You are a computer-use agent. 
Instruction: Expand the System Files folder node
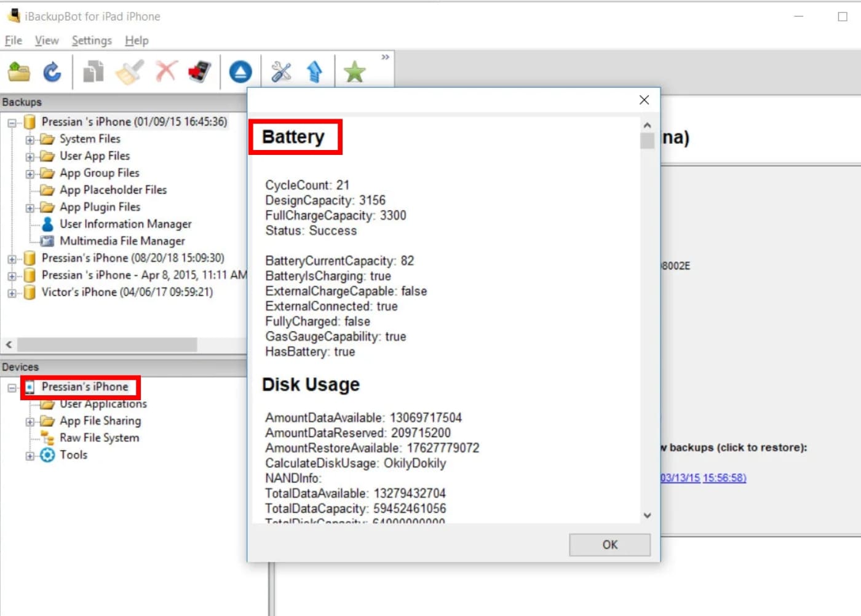(30, 140)
